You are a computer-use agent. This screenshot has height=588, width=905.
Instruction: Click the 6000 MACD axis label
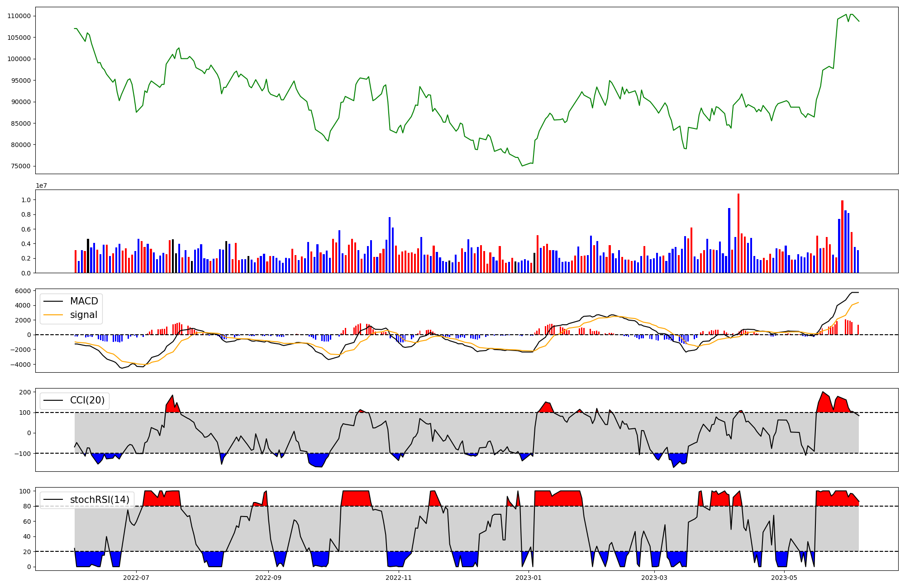(x=23, y=291)
